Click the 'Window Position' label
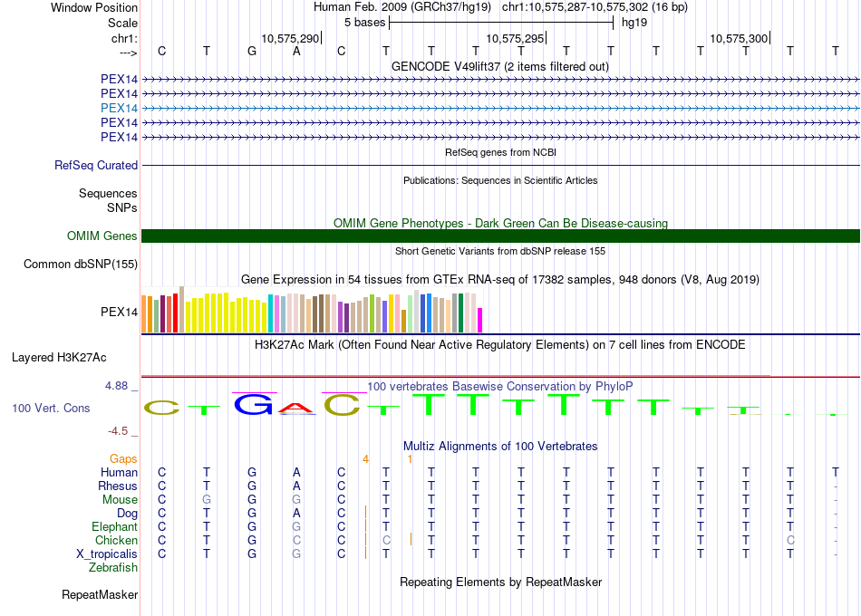This screenshot has height=616, width=861. 94,7
